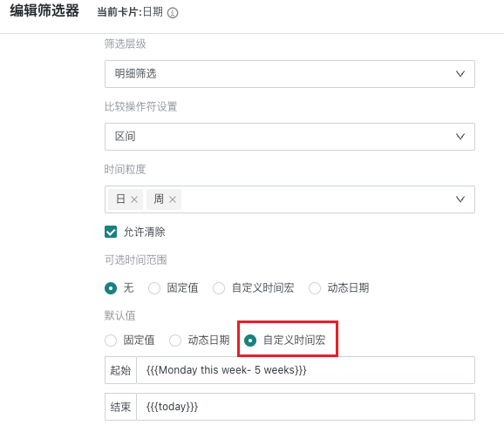Select 固定值 radio under 可选时间范围
Screen dimensions: 504x432
pyautogui.click(x=154, y=288)
